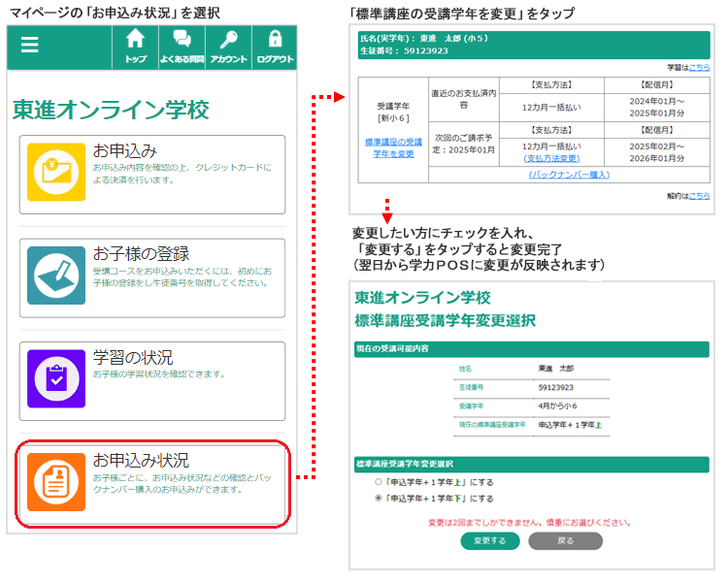Click 標準講座の受講学年を変更 link
Screen dimensions: 728x582
[393, 148]
